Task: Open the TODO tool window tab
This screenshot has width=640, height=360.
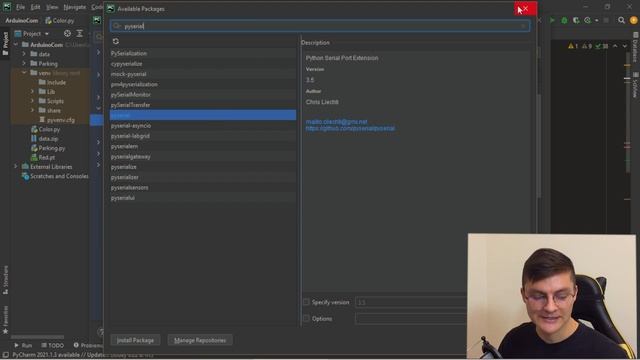Action: click(53, 345)
